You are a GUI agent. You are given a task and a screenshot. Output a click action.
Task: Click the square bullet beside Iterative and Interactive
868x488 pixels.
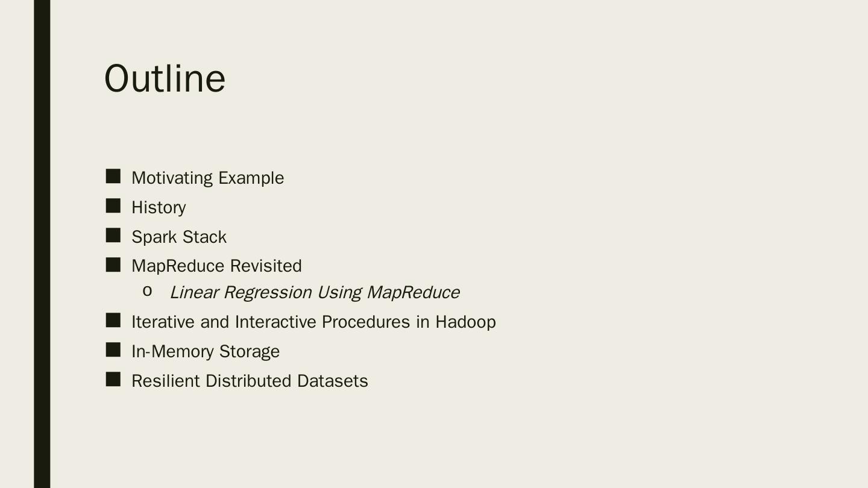point(113,321)
